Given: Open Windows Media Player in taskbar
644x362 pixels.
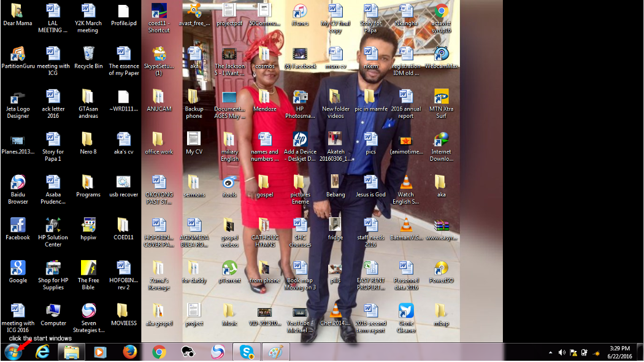Looking at the screenshot, I should click(100, 352).
